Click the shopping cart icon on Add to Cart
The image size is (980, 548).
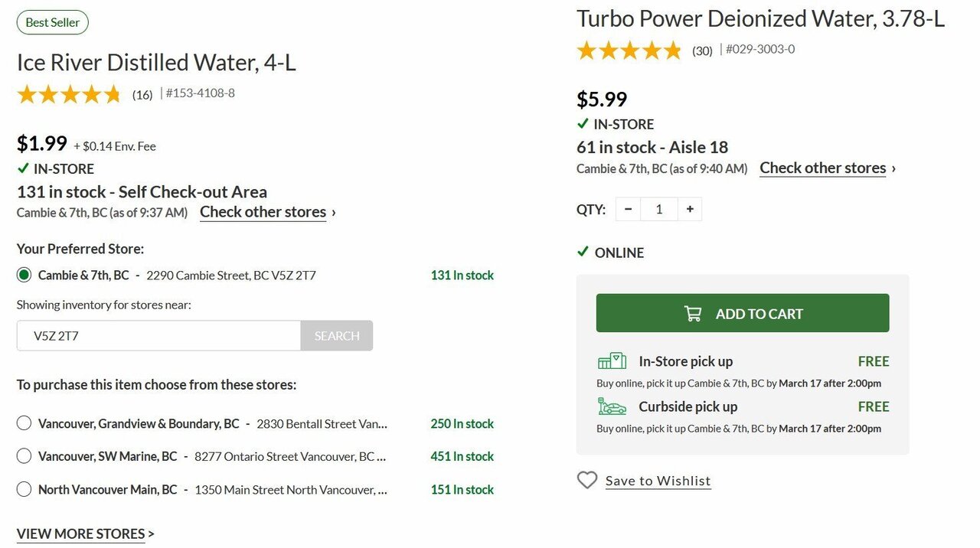(x=693, y=314)
